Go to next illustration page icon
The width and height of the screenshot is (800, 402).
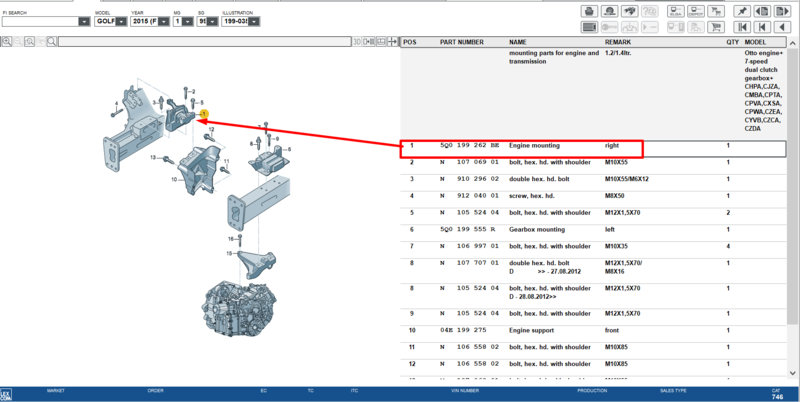click(782, 11)
